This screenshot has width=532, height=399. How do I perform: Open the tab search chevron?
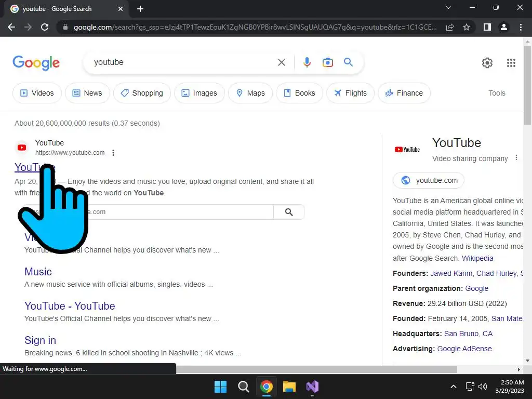tap(448, 7)
